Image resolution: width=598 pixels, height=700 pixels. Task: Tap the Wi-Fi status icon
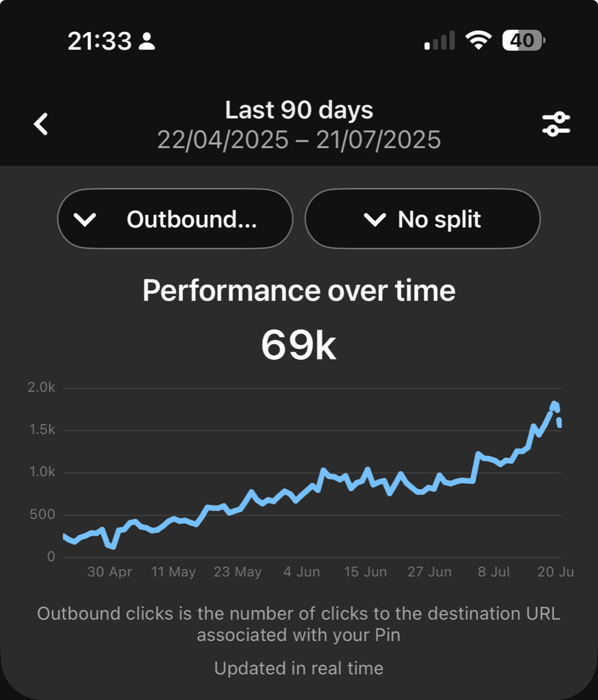tap(478, 40)
